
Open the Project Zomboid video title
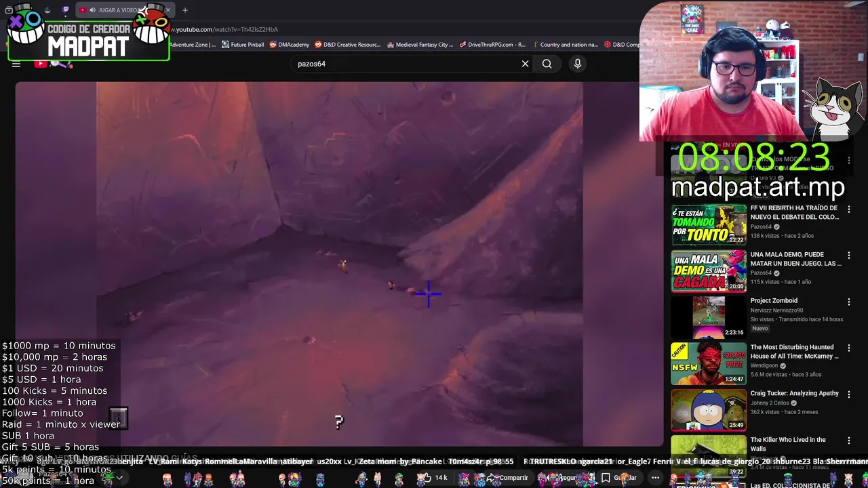point(774,301)
